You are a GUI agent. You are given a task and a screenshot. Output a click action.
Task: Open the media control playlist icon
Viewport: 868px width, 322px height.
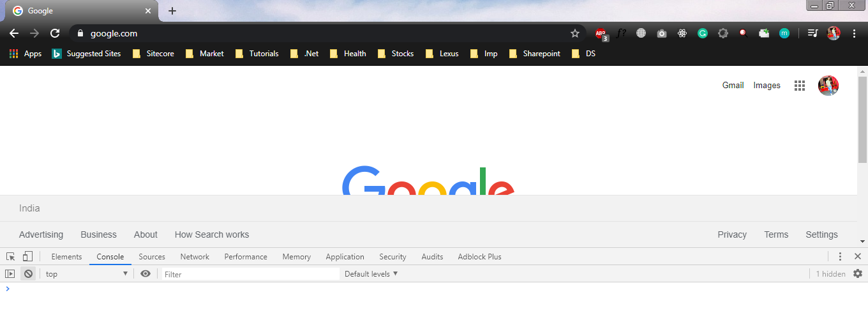point(812,33)
